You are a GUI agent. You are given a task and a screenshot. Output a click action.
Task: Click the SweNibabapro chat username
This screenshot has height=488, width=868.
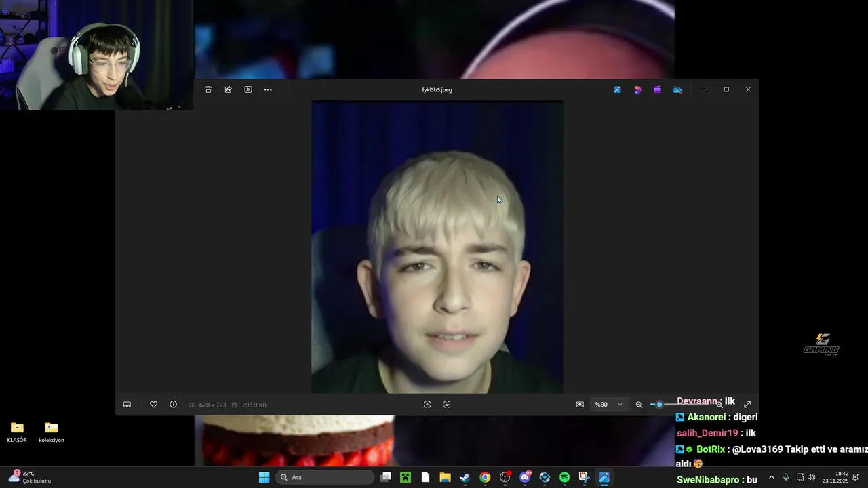[x=708, y=479]
